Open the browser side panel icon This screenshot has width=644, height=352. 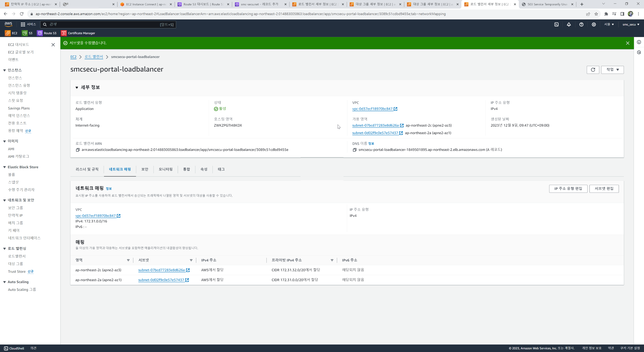coord(622,14)
